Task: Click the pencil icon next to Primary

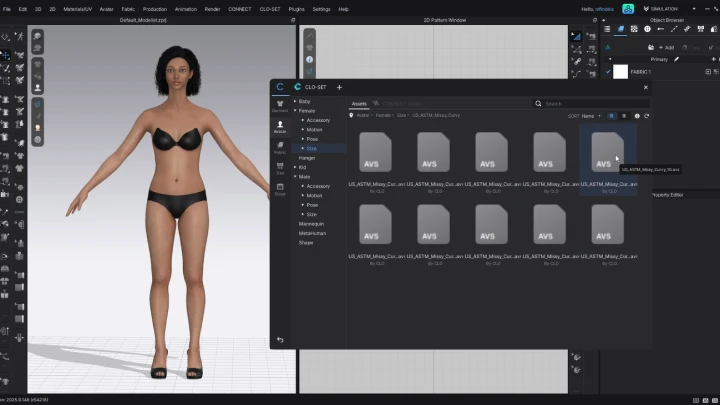Action: pos(676,59)
